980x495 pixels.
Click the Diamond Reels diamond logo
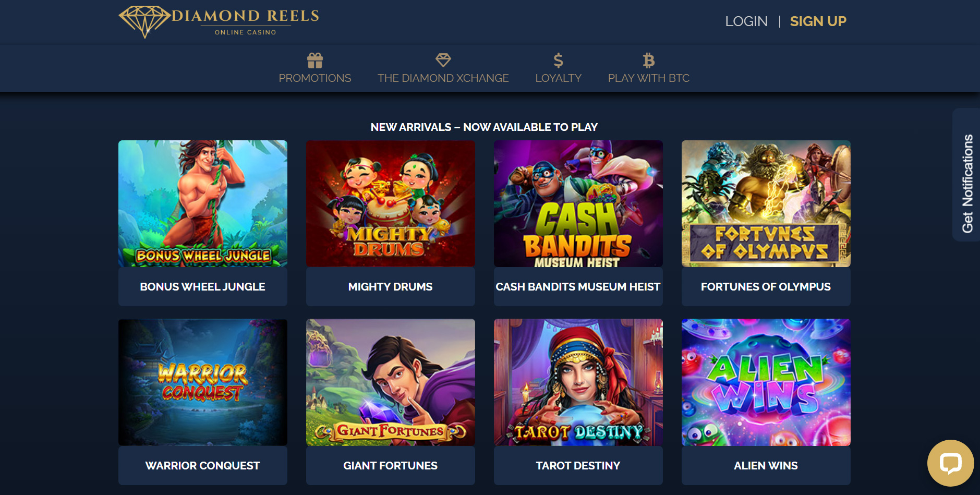click(144, 21)
